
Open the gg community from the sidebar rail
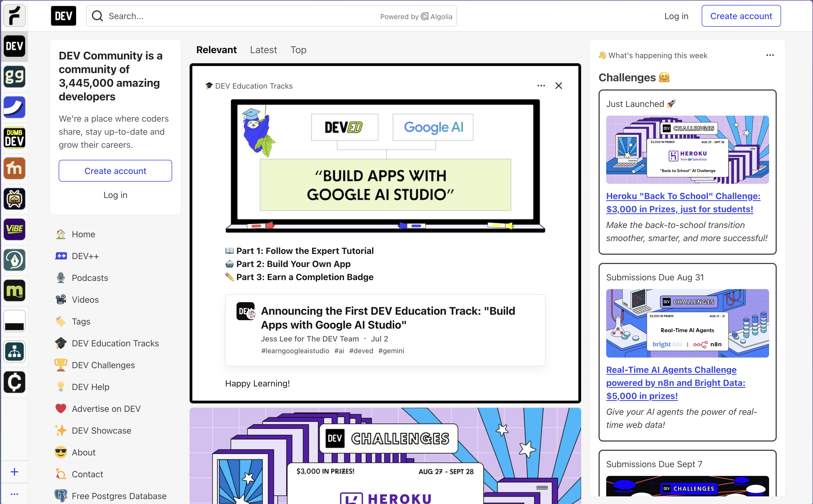(14, 76)
